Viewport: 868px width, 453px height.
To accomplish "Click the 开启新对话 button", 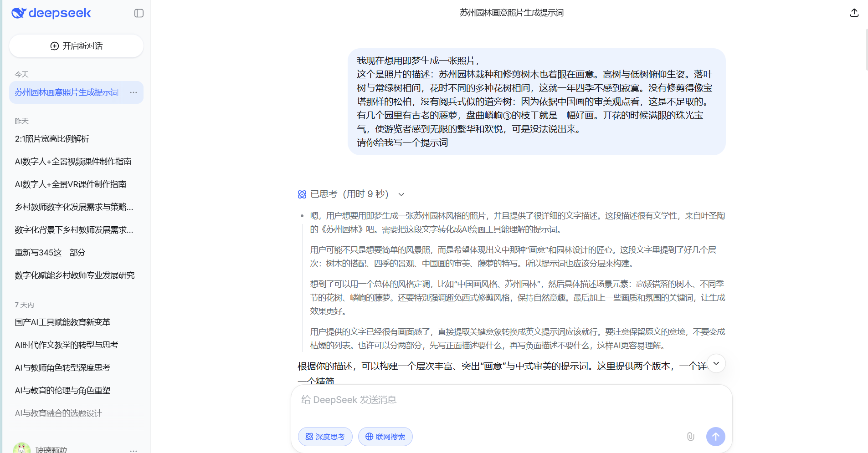I will click(76, 46).
